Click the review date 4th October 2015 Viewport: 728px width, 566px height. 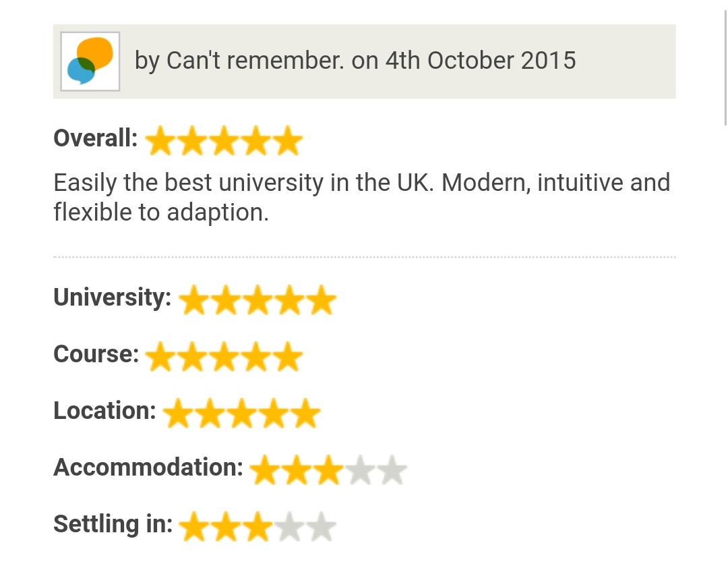481,61
